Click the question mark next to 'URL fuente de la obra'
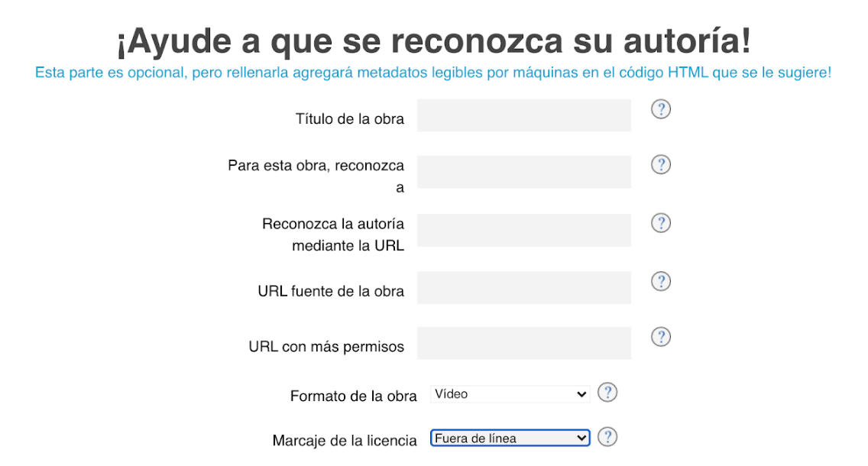 pyautogui.click(x=660, y=281)
